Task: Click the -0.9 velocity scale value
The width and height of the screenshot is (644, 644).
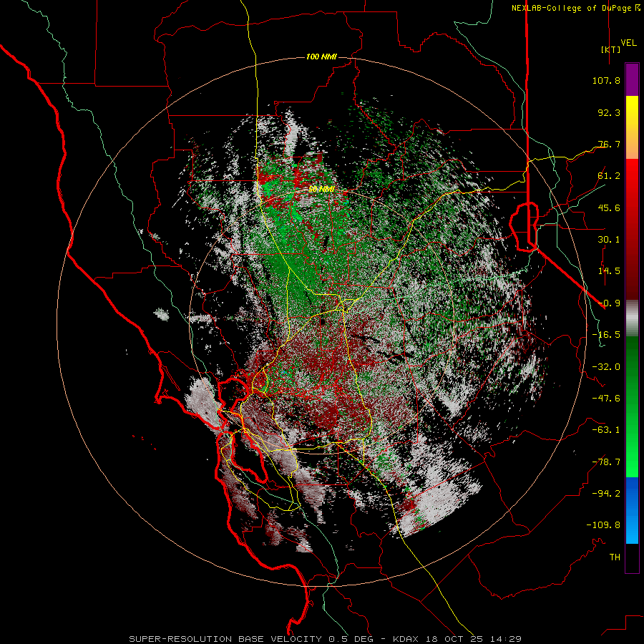Action: (x=609, y=303)
